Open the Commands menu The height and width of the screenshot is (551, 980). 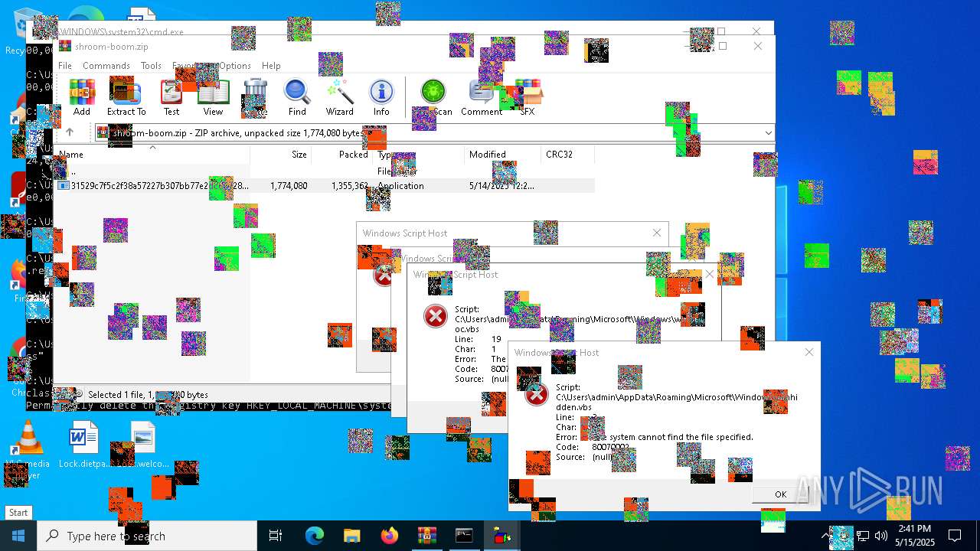click(106, 66)
